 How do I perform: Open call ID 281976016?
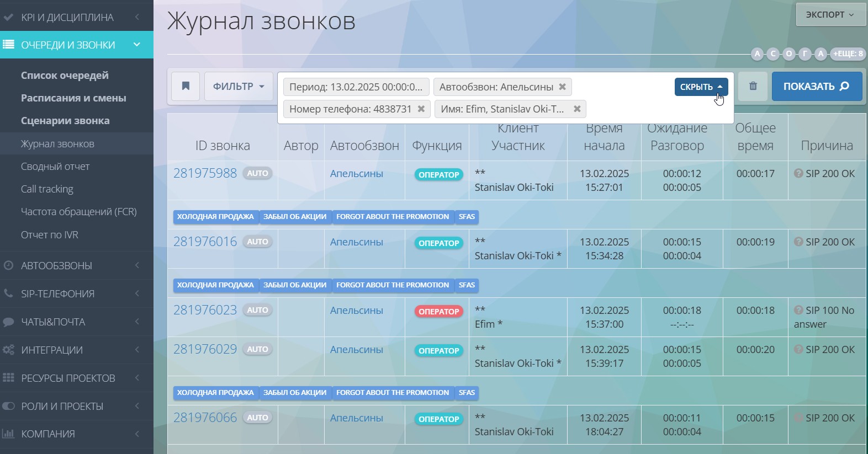[x=205, y=242]
